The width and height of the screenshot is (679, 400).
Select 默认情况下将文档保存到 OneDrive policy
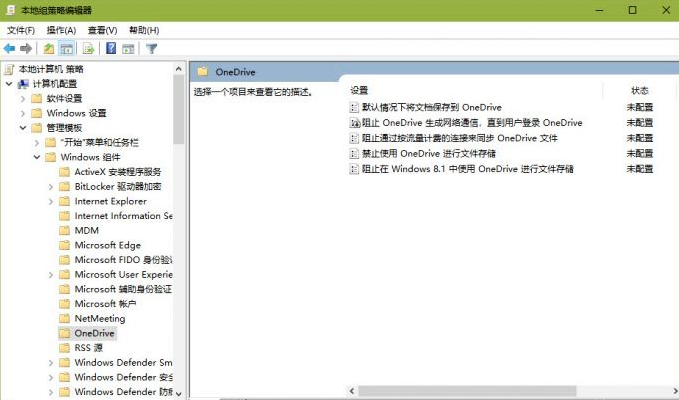pos(432,107)
